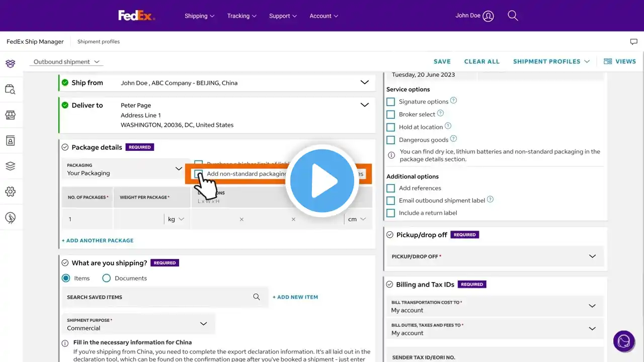Show help for Broker select
This screenshot has height=362, width=644.
tap(440, 114)
